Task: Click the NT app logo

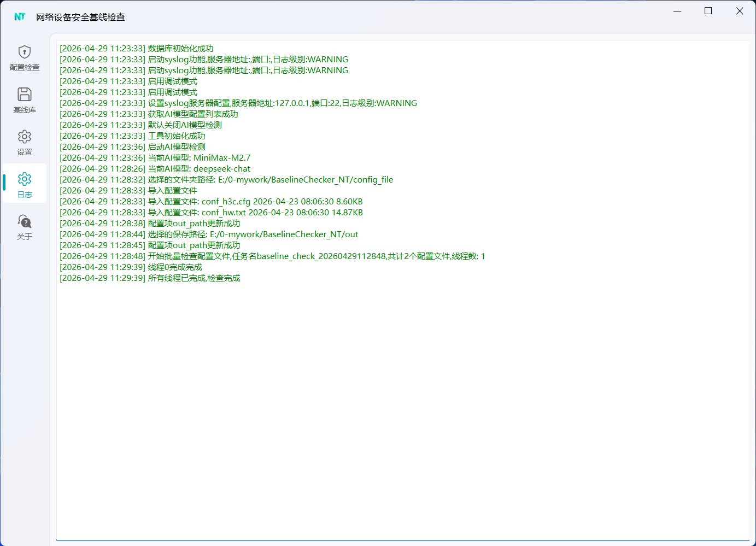Action: point(20,17)
